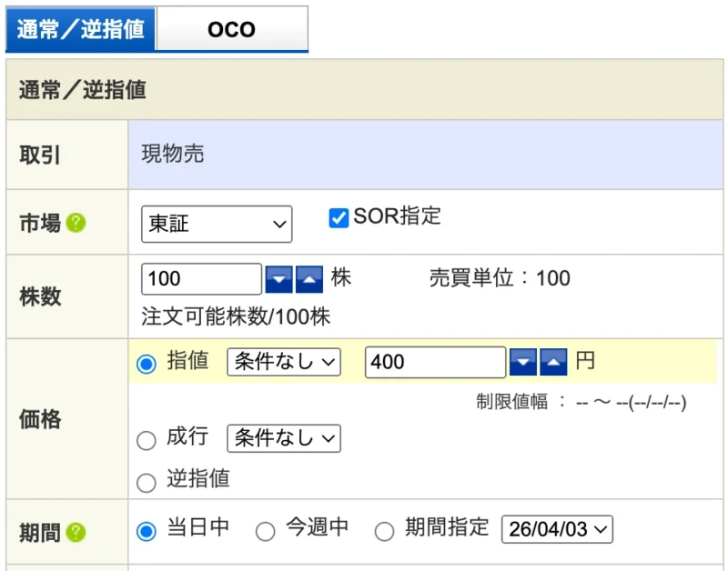Select the 成行 market order option

pos(147,440)
